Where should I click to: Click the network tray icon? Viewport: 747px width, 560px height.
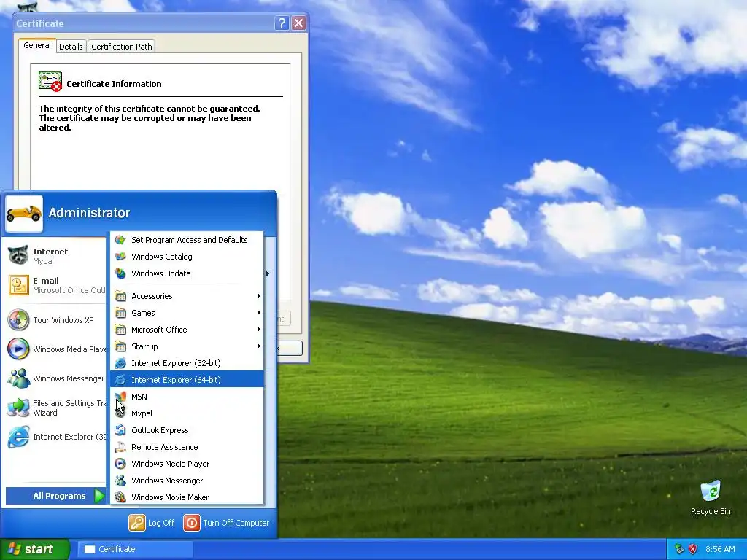[679, 549]
